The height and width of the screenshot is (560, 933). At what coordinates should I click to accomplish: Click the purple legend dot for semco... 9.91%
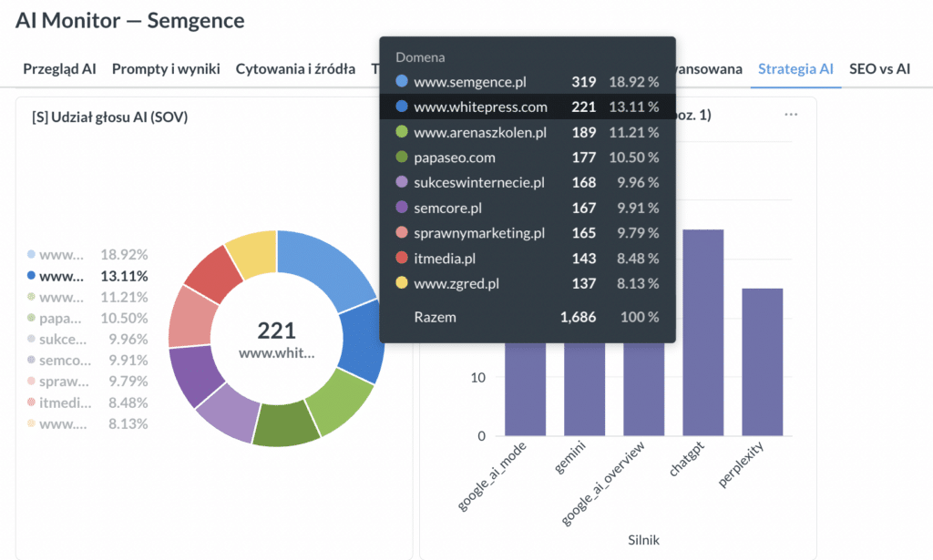[31, 361]
